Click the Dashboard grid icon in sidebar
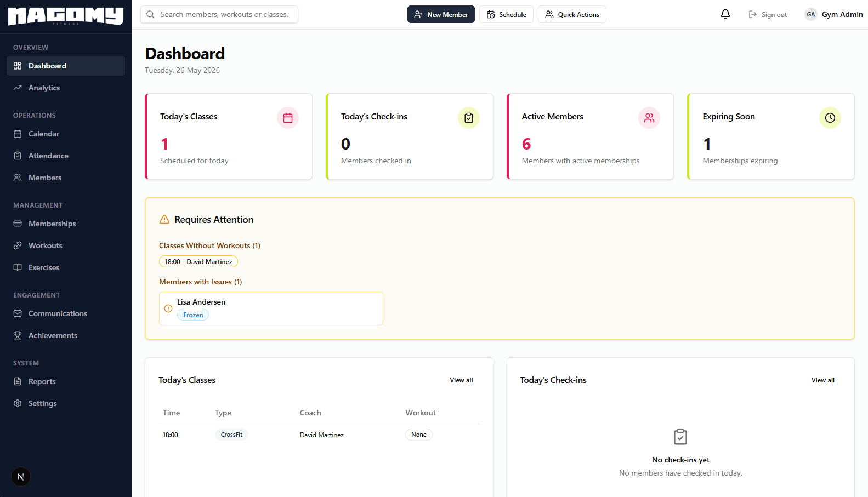Image resolution: width=868 pixels, height=497 pixels. [x=18, y=66]
